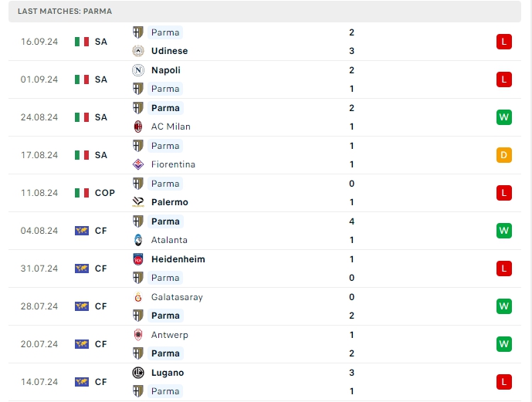Open the Udinese team link

(169, 51)
